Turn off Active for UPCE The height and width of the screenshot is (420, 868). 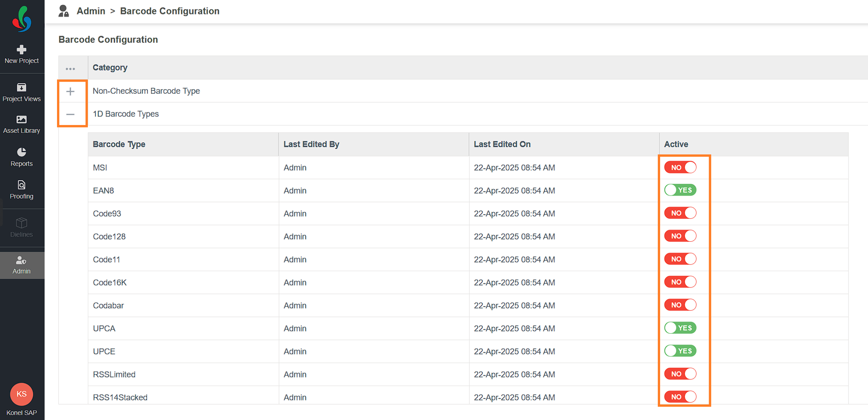(680, 351)
